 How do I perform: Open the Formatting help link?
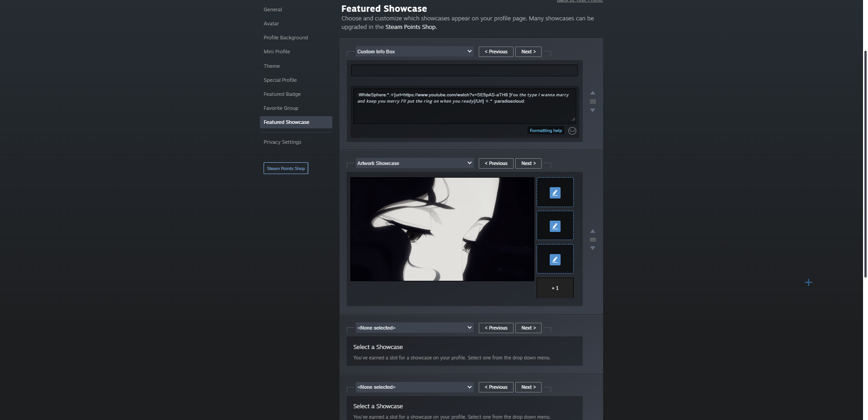coord(546,131)
